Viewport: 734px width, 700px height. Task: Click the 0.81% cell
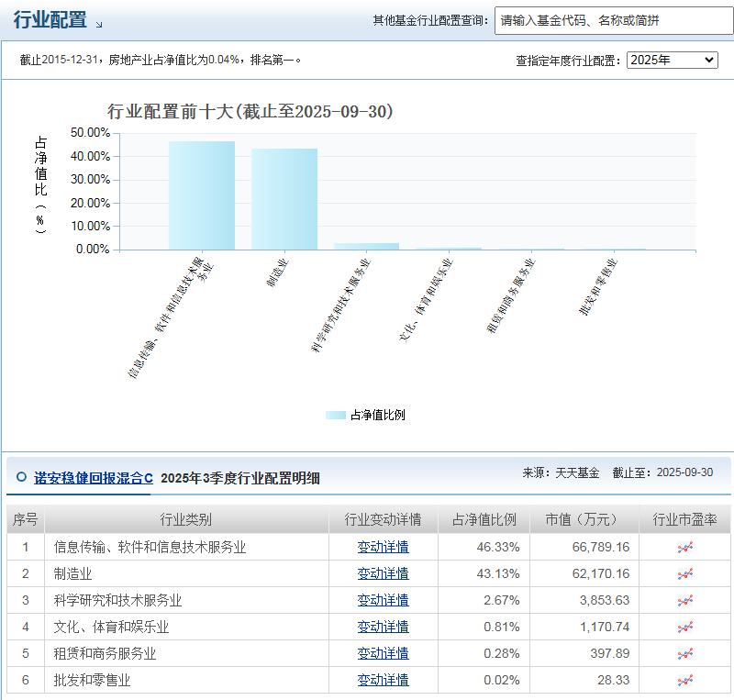coord(484,627)
